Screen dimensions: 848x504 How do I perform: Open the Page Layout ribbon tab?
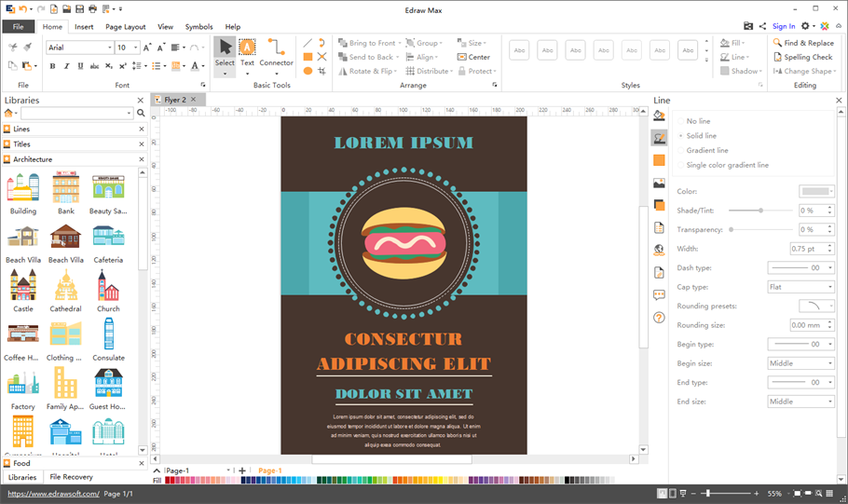tap(125, 27)
